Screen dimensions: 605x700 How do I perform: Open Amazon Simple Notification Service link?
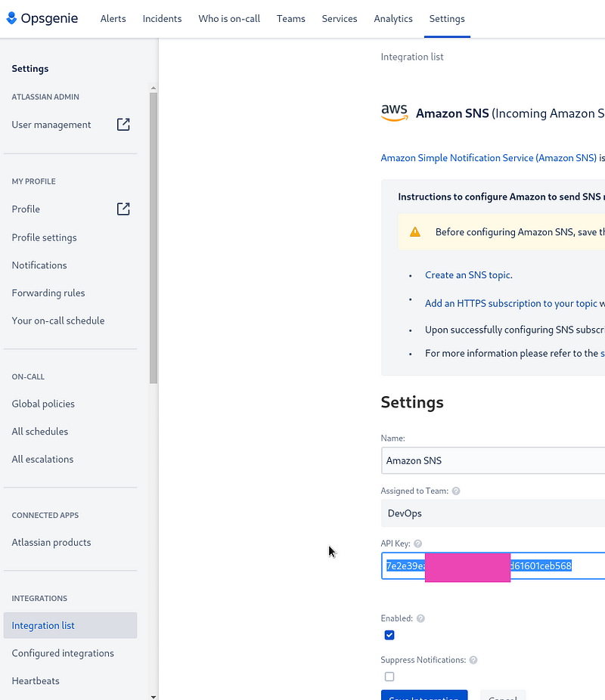(489, 158)
